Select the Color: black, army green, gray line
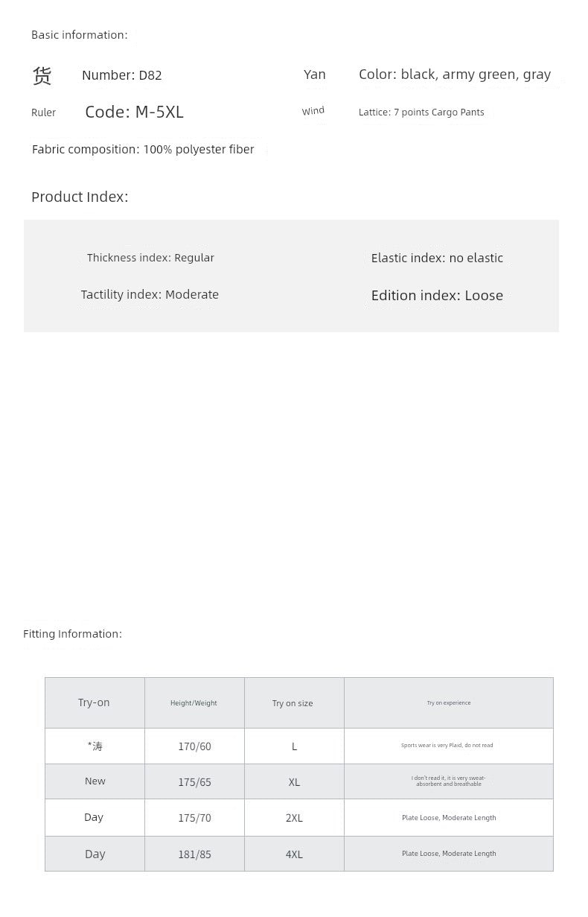 pos(454,74)
